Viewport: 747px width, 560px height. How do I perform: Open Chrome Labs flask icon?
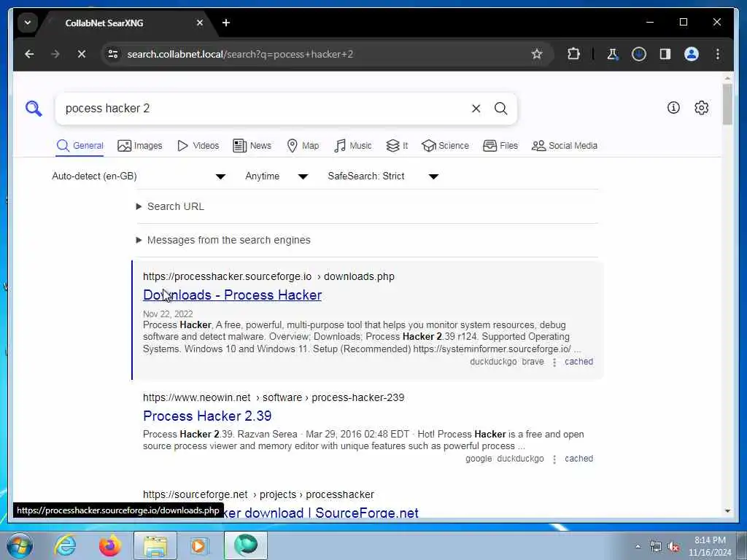pyautogui.click(x=613, y=54)
